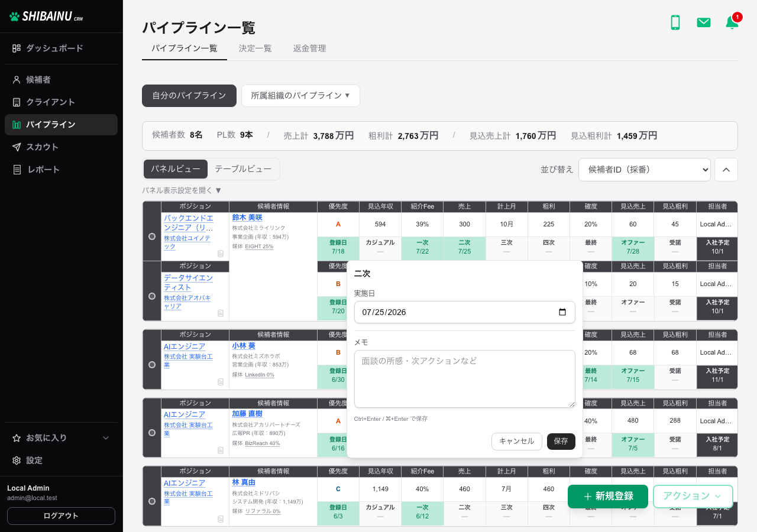
Task: Open memo icon for 林 真由's AIエンジニア position
Action: coord(221,519)
